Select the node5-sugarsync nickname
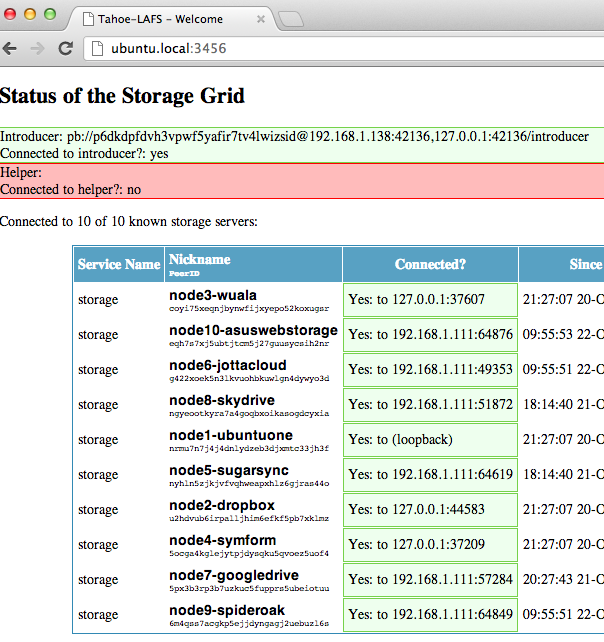This screenshot has height=642, width=604. point(229,470)
